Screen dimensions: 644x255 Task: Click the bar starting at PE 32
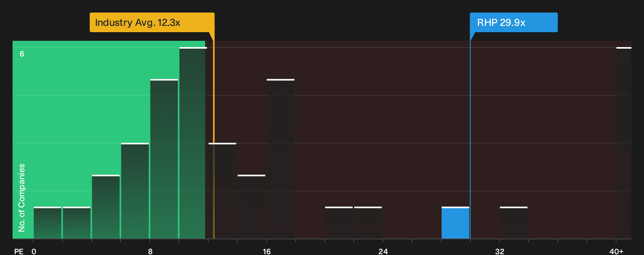click(x=513, y=222)
